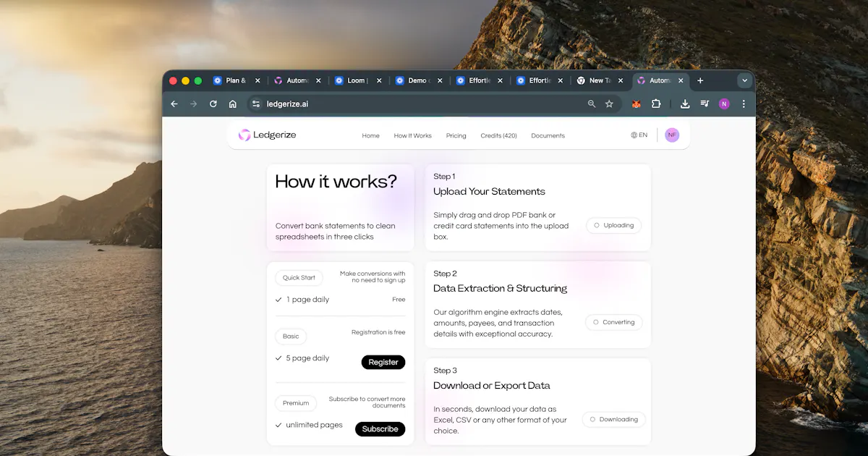Open the Chrome three-dot menu
This screenshot has height=456, width=868.
(744, 104)
